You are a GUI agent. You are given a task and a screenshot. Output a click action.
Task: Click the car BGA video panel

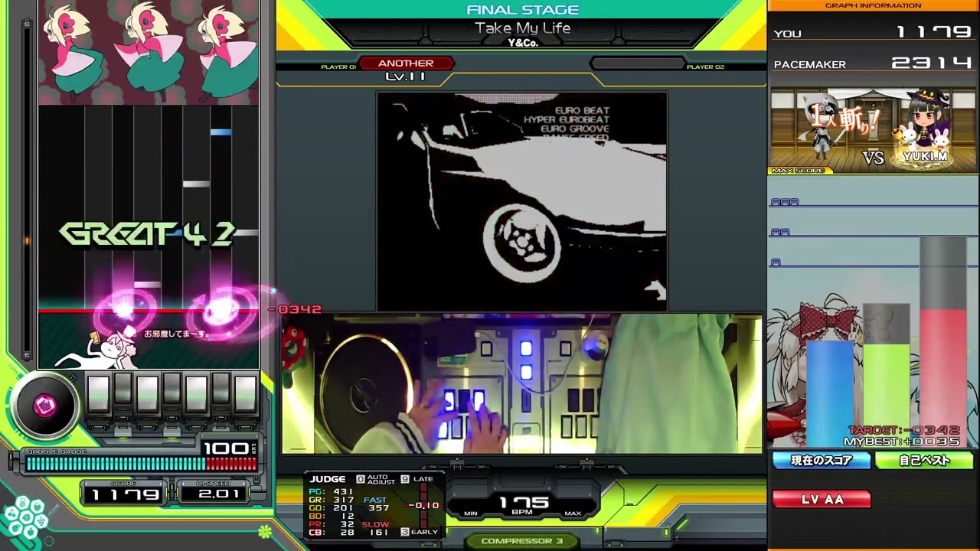point(522,201)
